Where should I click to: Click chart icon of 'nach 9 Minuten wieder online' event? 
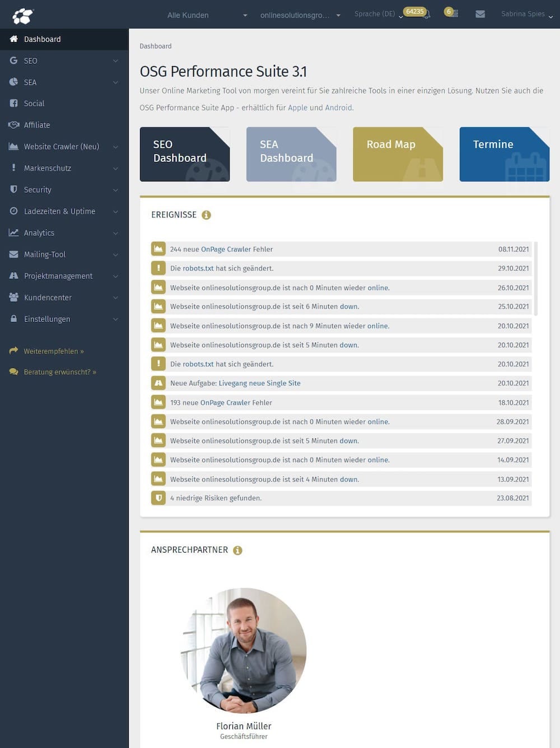(x=158, y=326)
